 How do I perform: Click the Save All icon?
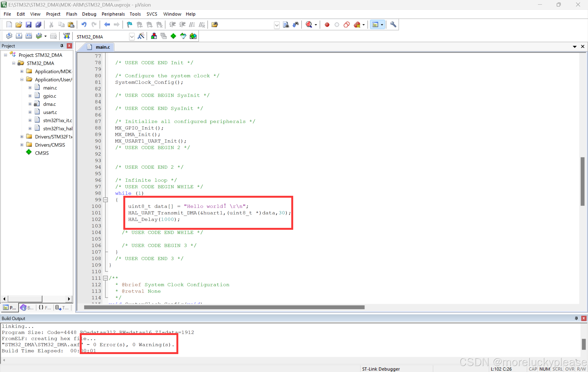click(38, 25)
